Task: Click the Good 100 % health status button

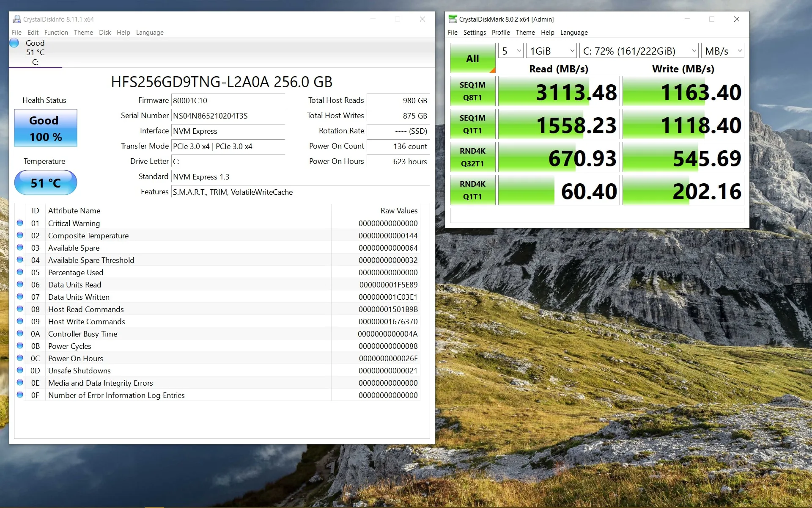Action: pos(46,128)
